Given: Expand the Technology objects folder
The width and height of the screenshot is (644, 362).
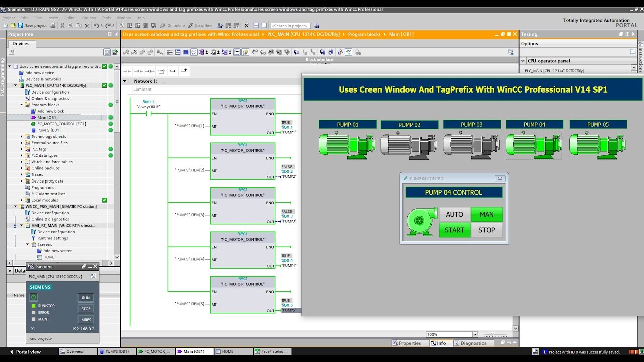Looking at the screenshot, I should (22, 137).
